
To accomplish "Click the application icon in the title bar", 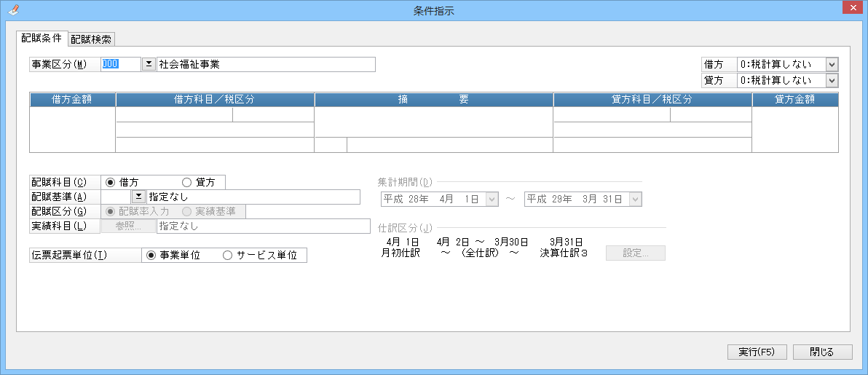I will [x=12, y=9].
